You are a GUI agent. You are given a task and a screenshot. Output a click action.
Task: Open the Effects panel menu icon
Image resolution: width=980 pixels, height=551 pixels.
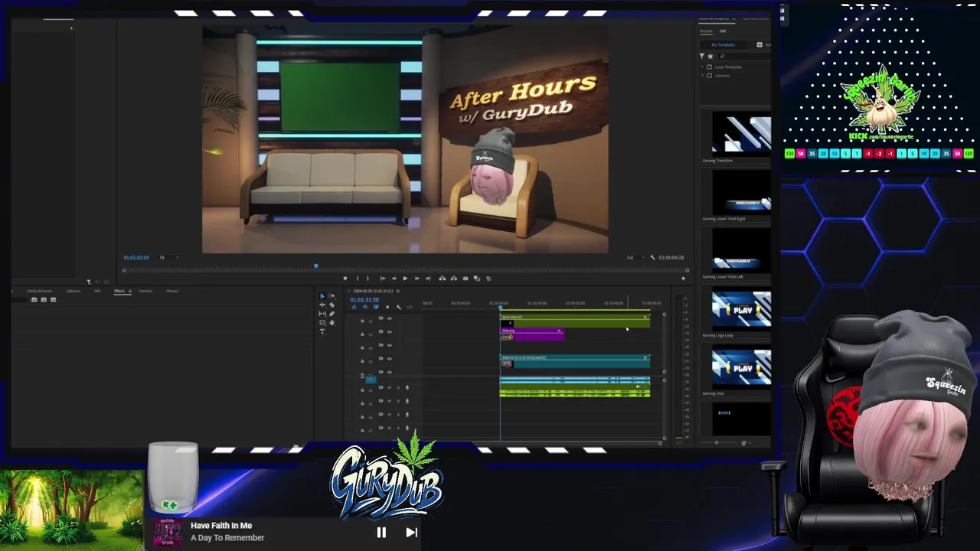pos(129,291)
